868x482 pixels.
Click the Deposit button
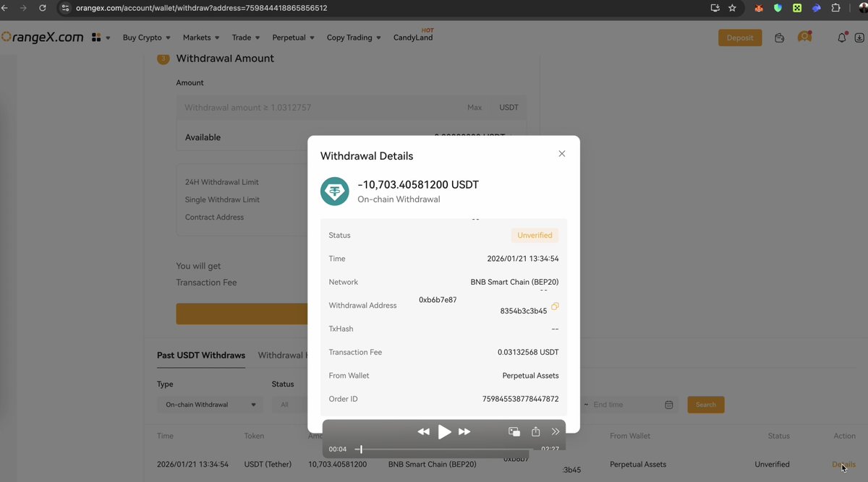[740, 38]
